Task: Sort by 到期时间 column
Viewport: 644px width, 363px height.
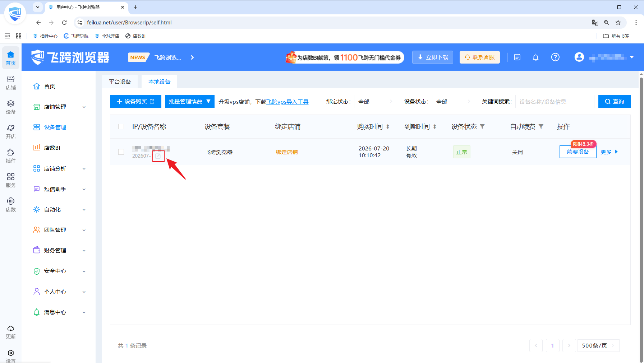Action: [435, 127]
